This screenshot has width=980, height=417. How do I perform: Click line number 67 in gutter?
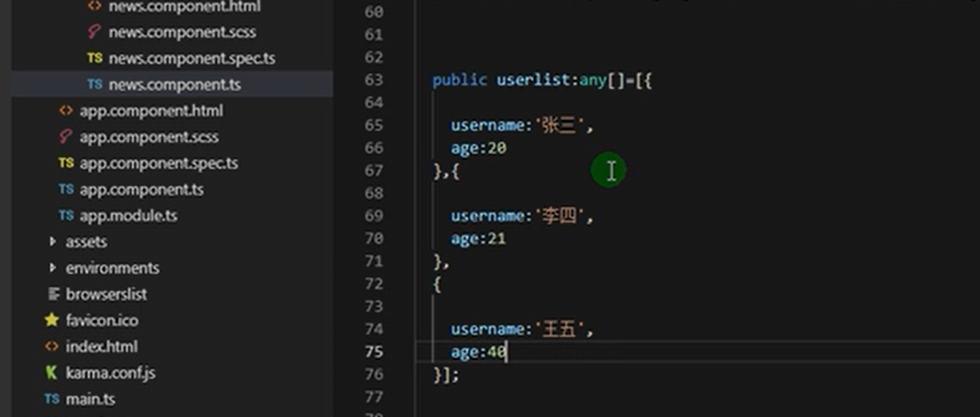pos(373,170)
